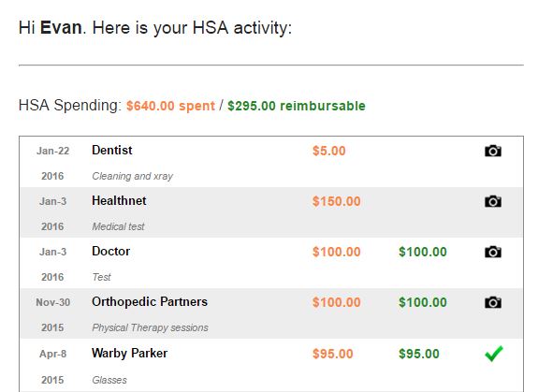Open Orthopedic Partners expense entry

pyautogui.click(x=150, y=302)
